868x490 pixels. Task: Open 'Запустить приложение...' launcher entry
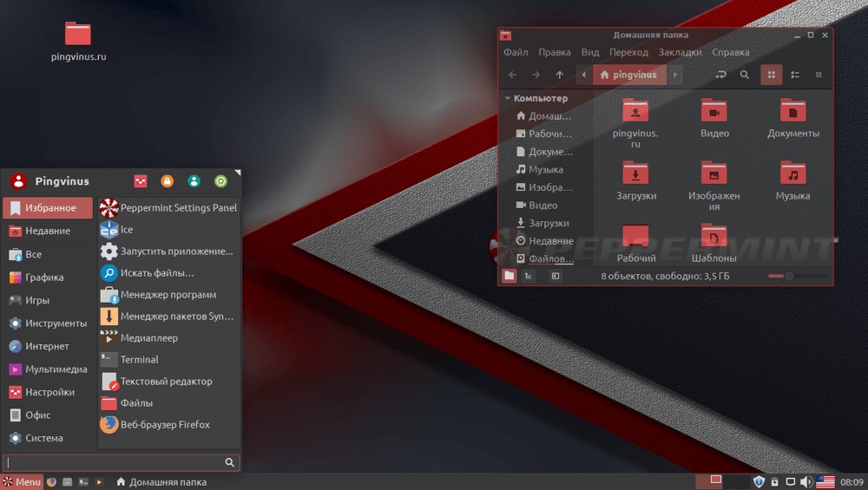pyautogui.click(x=169, y=252)
